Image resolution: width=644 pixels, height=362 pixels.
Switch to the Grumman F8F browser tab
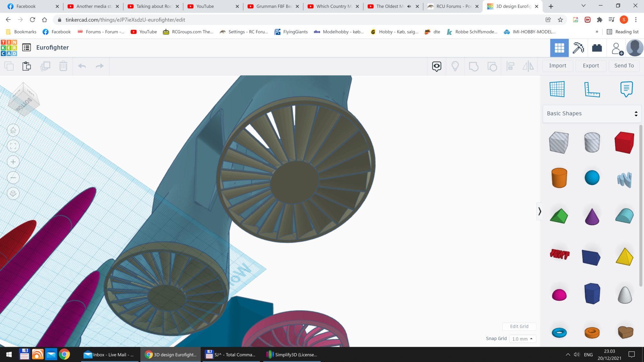(273, 6)
